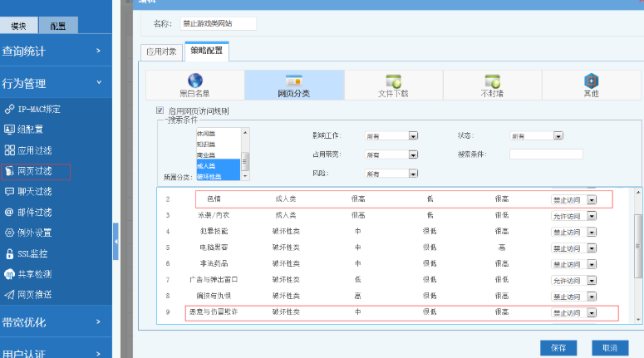Click the 取消 button
The width and height of the screenshot is (644, 358).
[609, 347]
